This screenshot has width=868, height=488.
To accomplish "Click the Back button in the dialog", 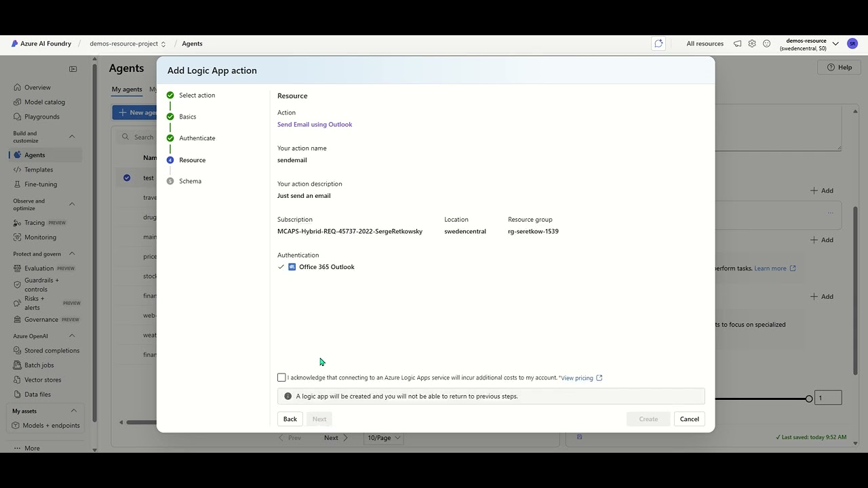I will click(x=290, y=419).
